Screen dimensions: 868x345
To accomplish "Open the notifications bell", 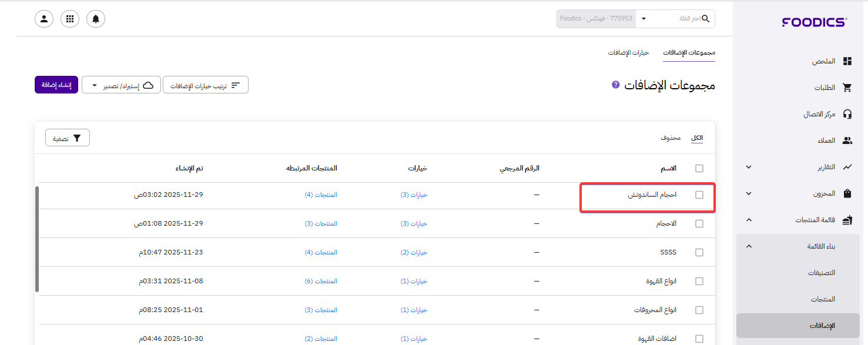I will (96, 19).
